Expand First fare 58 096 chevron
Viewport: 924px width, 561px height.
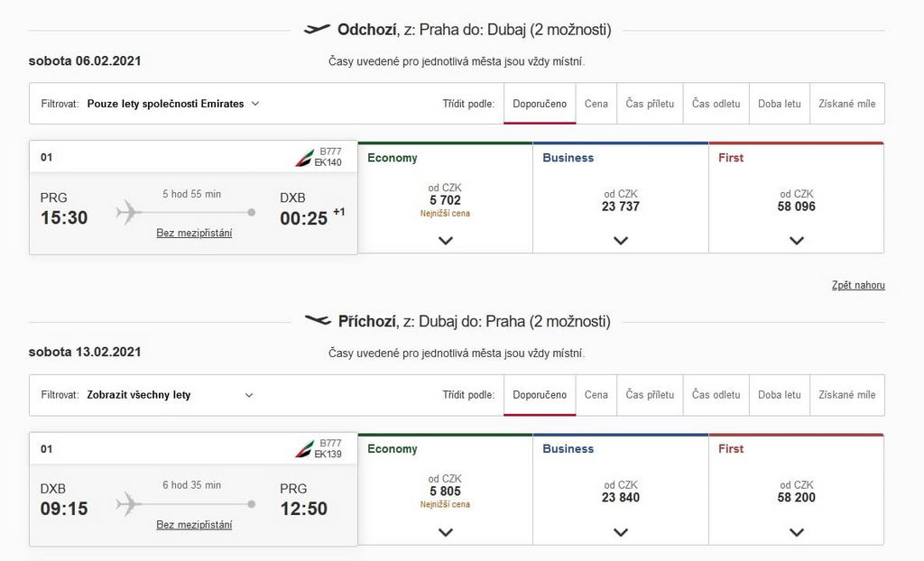797,241
